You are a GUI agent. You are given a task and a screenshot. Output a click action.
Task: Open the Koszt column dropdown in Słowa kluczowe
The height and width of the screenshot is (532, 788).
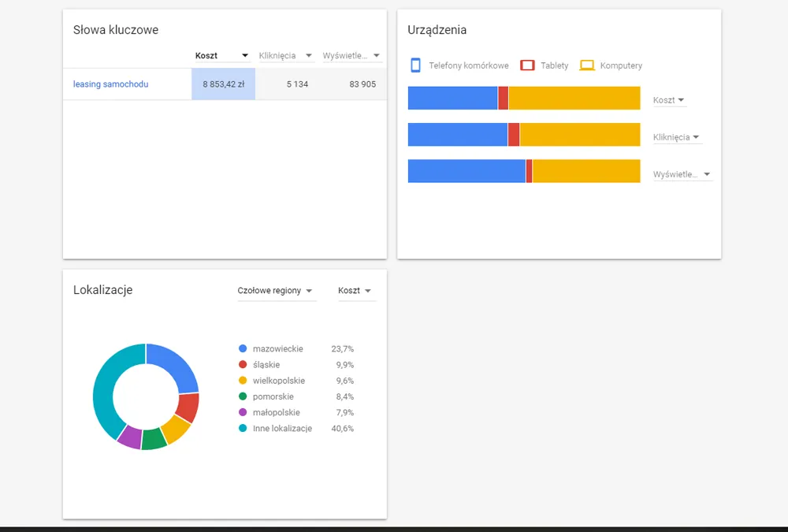pos(222,55)
